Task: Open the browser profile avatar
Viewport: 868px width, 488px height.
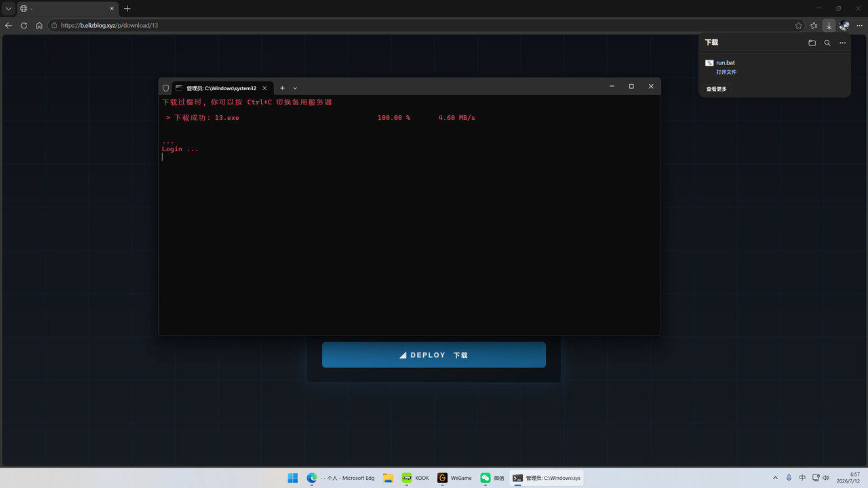Action: click(x=844, y=25)
